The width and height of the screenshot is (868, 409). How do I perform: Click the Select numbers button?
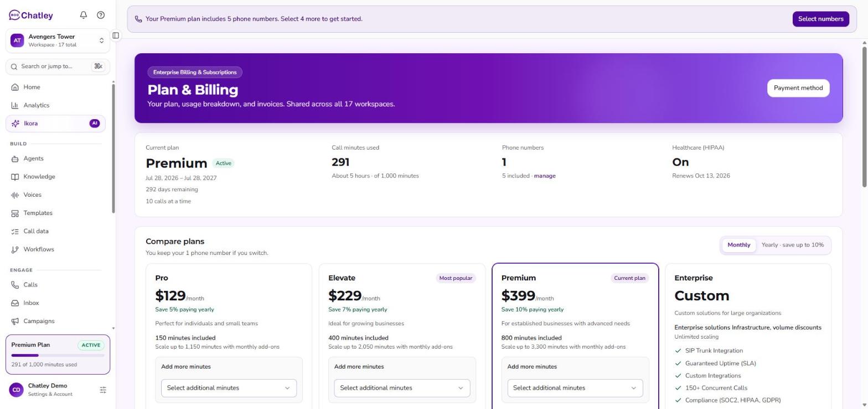(820, 19)
